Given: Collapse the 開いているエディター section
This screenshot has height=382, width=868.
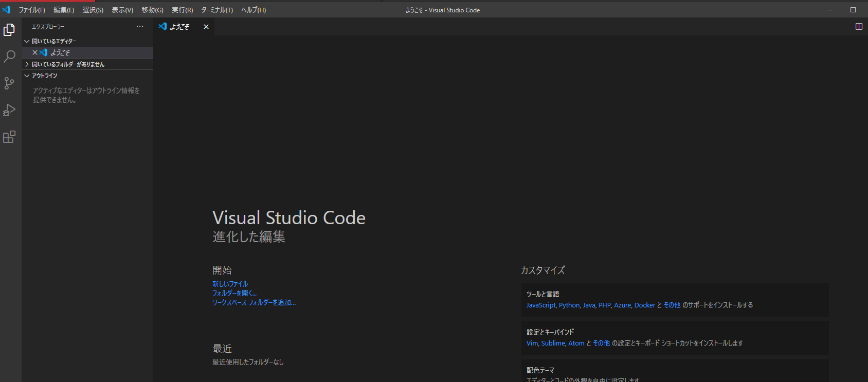Looking at the screenshot, I should pyautogui.click(x=87, y=41).
